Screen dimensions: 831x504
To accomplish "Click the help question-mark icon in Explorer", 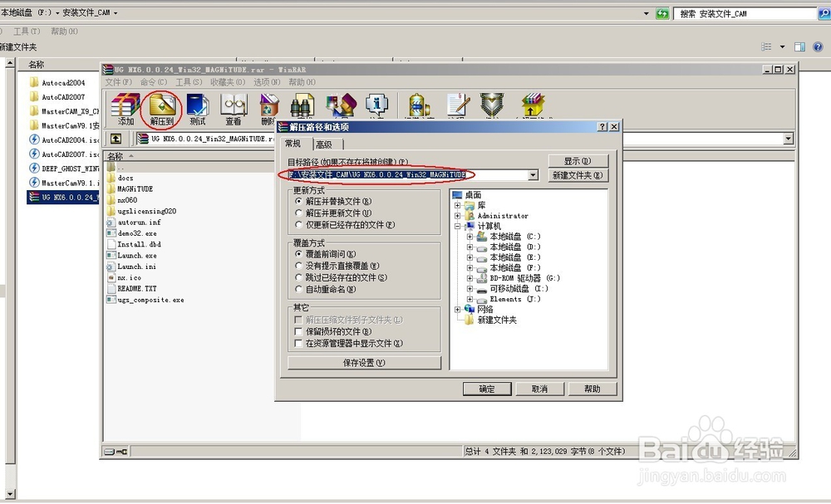I will click(x=818, y=47).
